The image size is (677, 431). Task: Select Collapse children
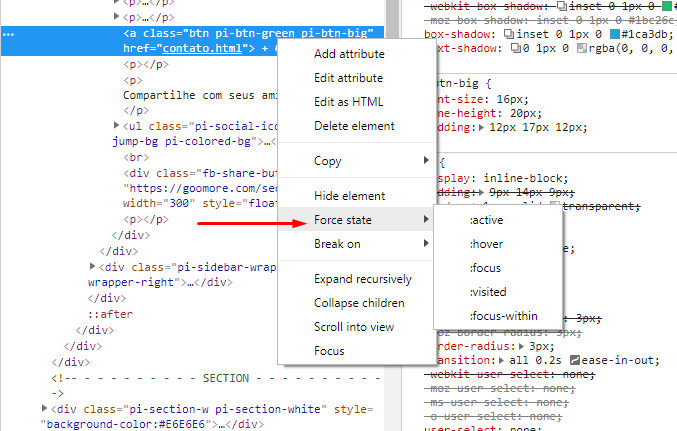click(x=357, y=303)
